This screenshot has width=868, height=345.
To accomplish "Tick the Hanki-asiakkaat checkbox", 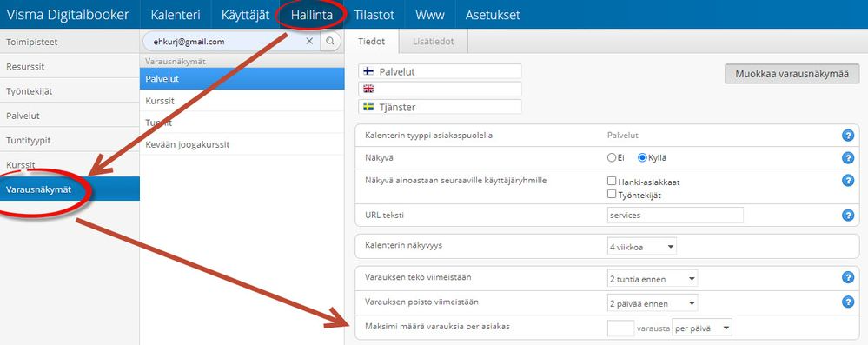I will [612, 181].
